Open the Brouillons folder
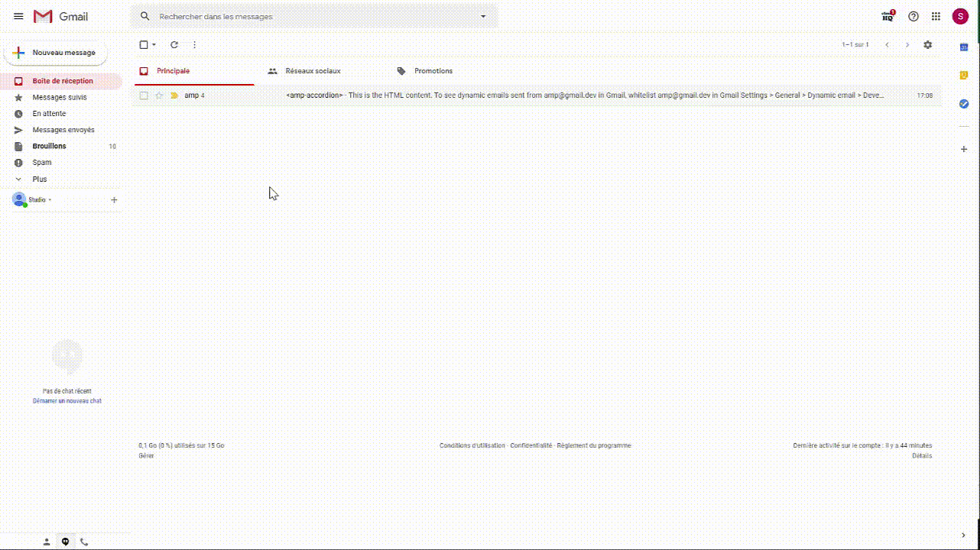Screen dimensions: 980x550 [49, 146]
